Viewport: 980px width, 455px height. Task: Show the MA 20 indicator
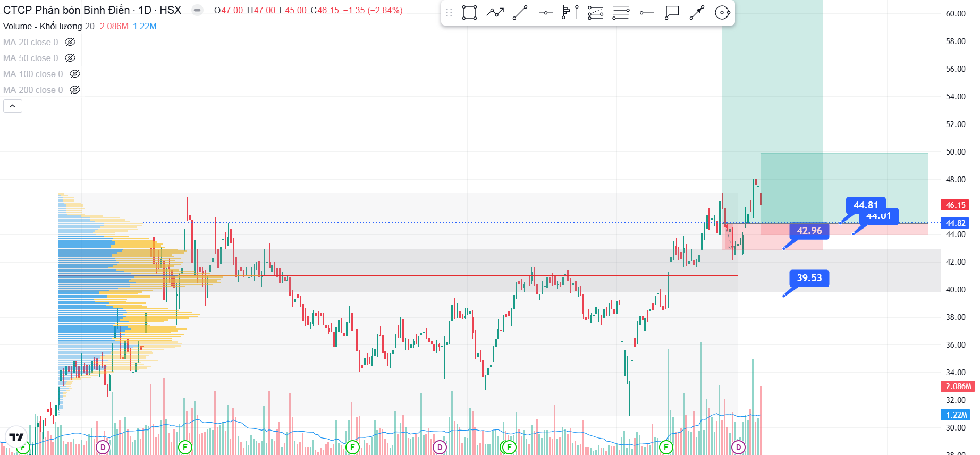point(70,42)
